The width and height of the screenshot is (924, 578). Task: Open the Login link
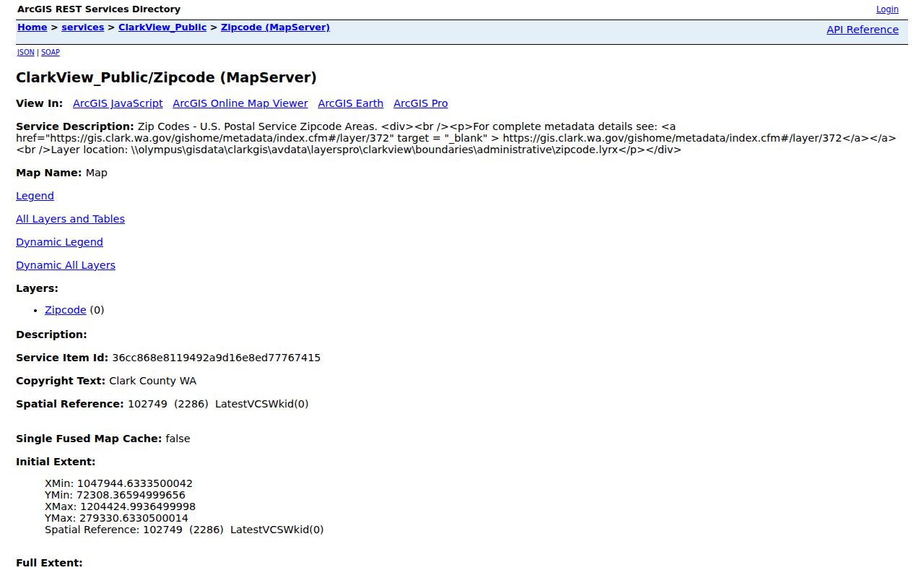[x=887, y=9]
